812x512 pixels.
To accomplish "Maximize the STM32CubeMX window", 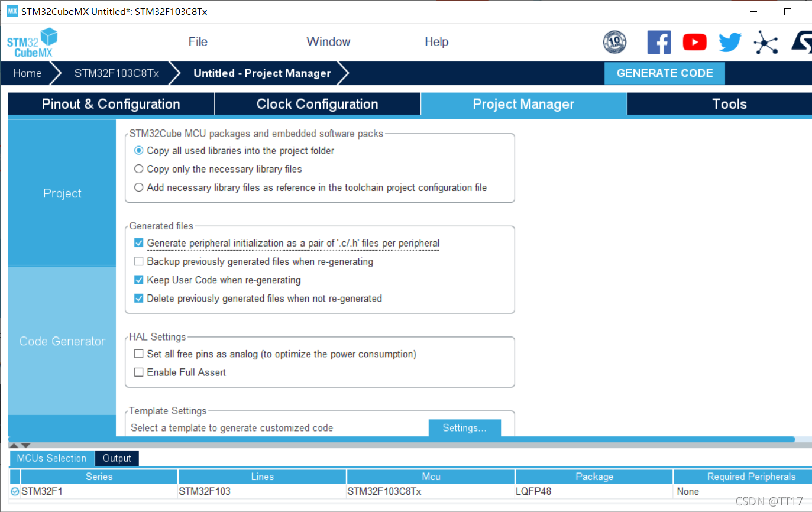I will tap(788, 12).
